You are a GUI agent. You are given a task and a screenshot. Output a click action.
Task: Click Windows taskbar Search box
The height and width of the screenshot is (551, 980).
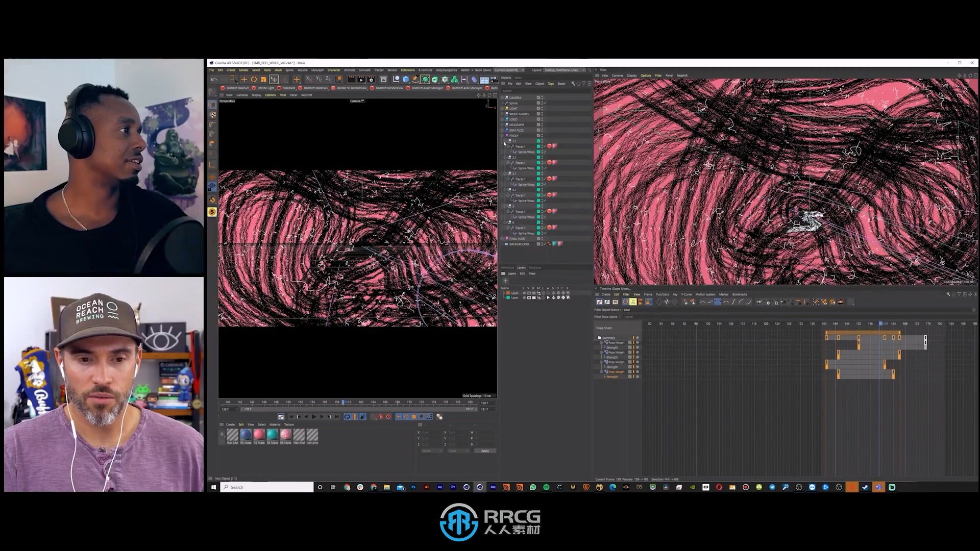pos(267,487)
